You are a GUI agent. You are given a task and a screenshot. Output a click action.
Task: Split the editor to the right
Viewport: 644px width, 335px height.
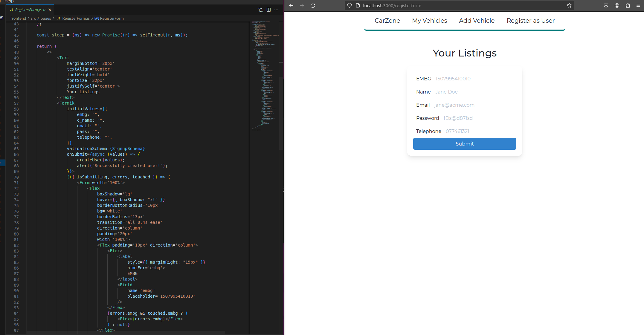pyautogui.click(x=268, y=10)
